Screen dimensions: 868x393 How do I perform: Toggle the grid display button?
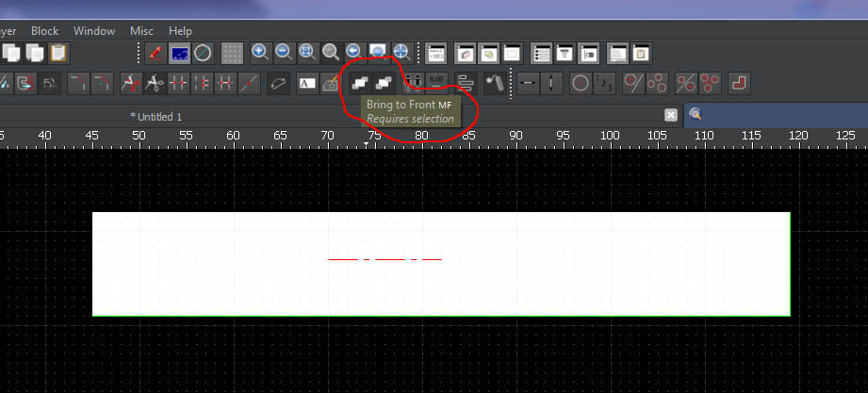tap(232, 52)
